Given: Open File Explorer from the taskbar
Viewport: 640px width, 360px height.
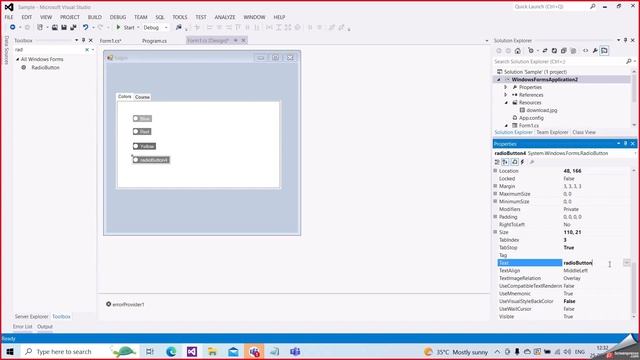Looking at the screenshot, I should point(212,351).
